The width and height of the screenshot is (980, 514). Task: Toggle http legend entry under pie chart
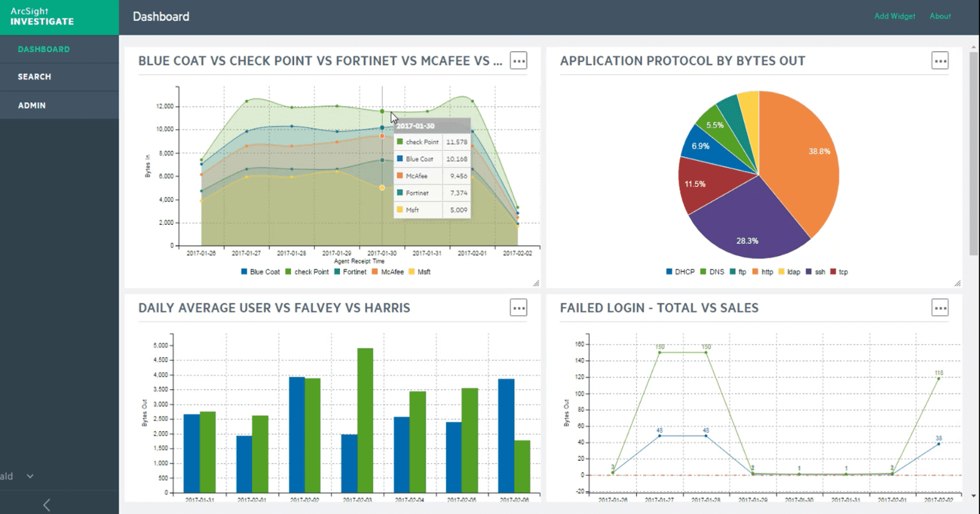tap(763, 272)
